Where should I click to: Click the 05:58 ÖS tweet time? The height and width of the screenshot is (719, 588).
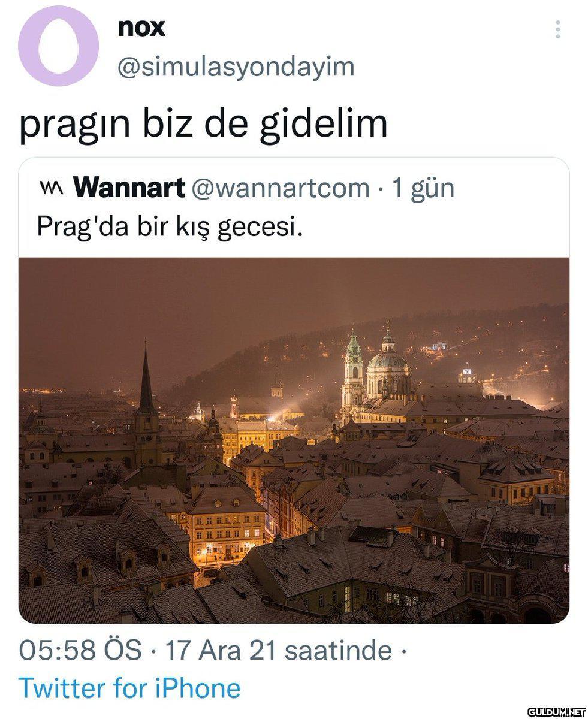click(x=80, y=650)
